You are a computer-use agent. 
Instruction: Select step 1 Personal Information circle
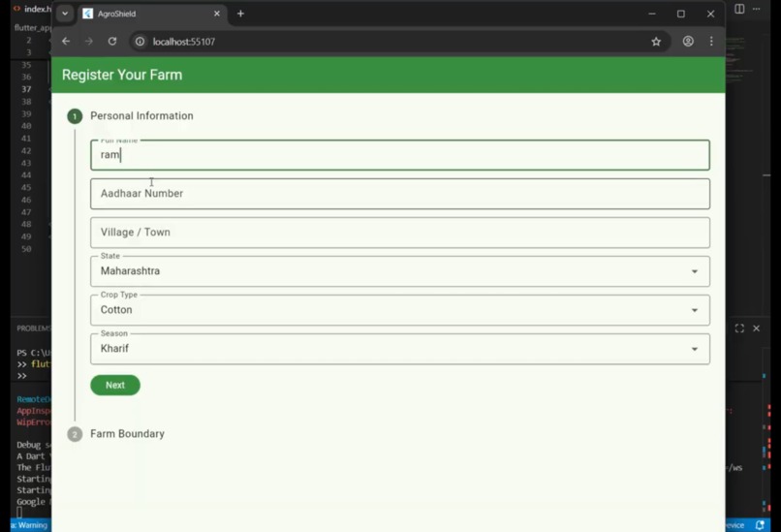coord(75,116)
